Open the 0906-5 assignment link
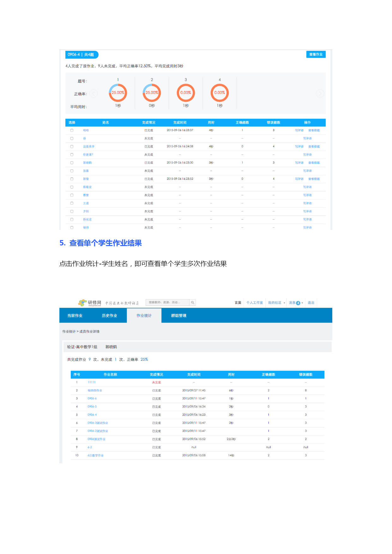This screenshot has height=554, width=392. point(92,406)
